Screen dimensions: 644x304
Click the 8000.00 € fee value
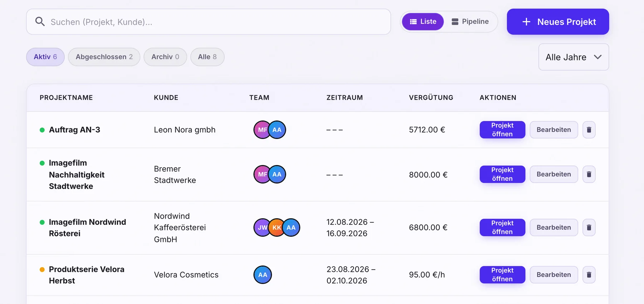(x=428, y=175)
